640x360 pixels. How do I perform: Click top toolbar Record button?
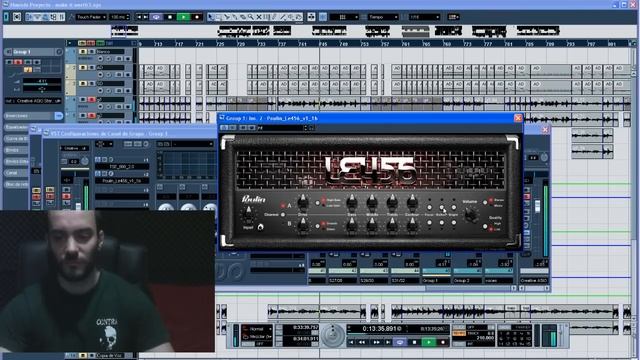coord(197,17)
